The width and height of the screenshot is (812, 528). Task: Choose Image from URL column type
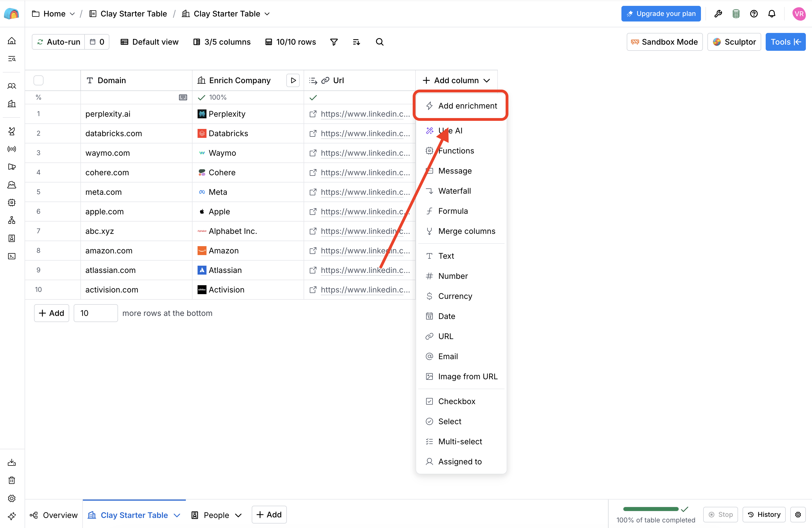[x=461, y=376]
